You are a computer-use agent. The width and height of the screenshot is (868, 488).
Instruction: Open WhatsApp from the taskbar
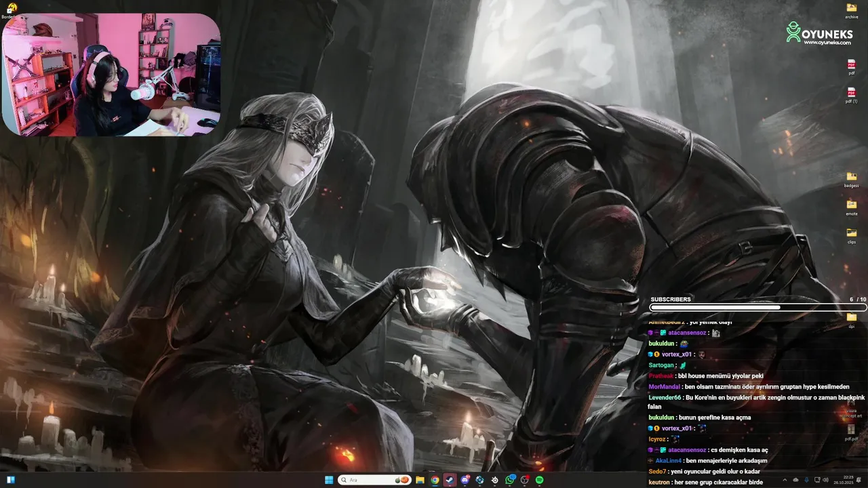[x=510, y=480]
